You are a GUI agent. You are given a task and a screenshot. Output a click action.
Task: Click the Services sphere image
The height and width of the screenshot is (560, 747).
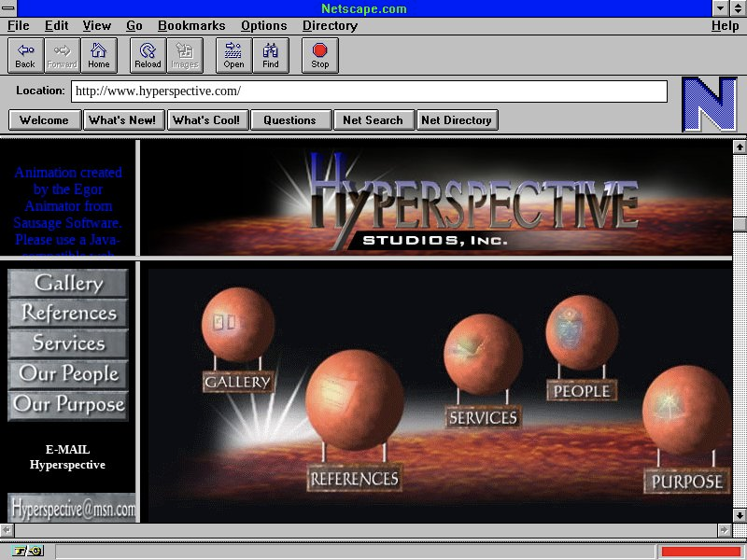(x=483, y=355)
